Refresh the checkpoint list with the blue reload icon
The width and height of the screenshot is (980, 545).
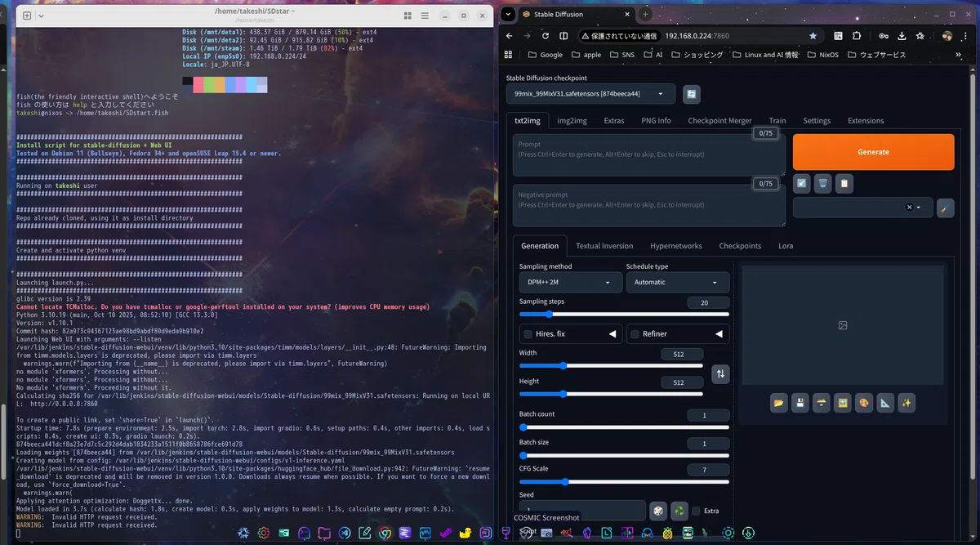click(x=692, y=95)
